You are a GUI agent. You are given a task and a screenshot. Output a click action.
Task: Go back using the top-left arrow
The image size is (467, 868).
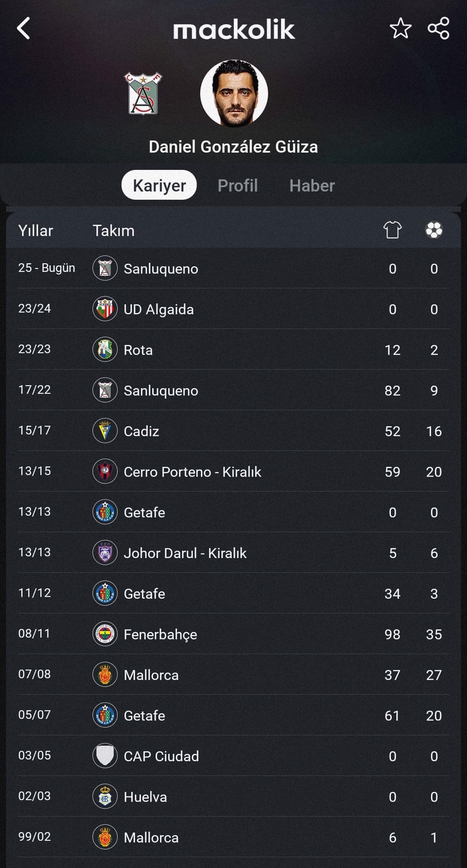tap(23, 29)
